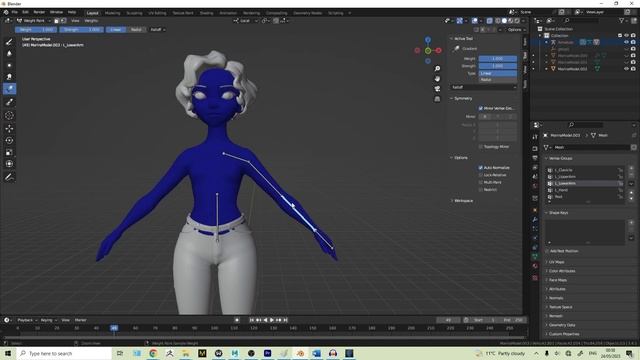
Task: Select the active Gradient tool in toolbar
Action: pos(9,89)
